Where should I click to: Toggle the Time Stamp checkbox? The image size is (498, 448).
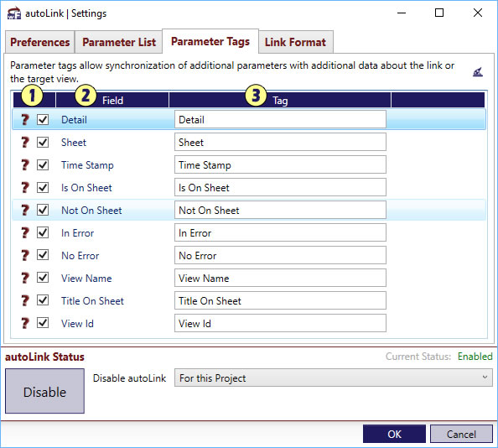(43, 165)
